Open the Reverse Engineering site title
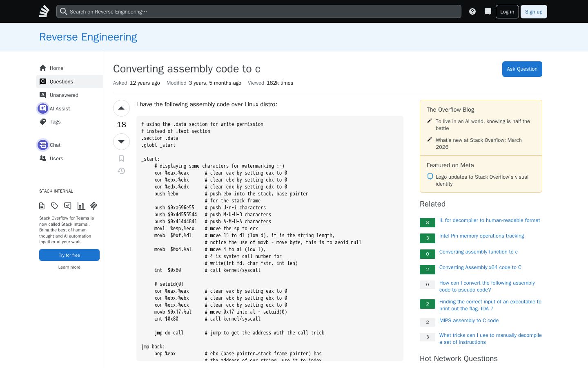Image resolution: width=588 pixels, height=368 pixels. pyautogui.click(x=88, y=37)
